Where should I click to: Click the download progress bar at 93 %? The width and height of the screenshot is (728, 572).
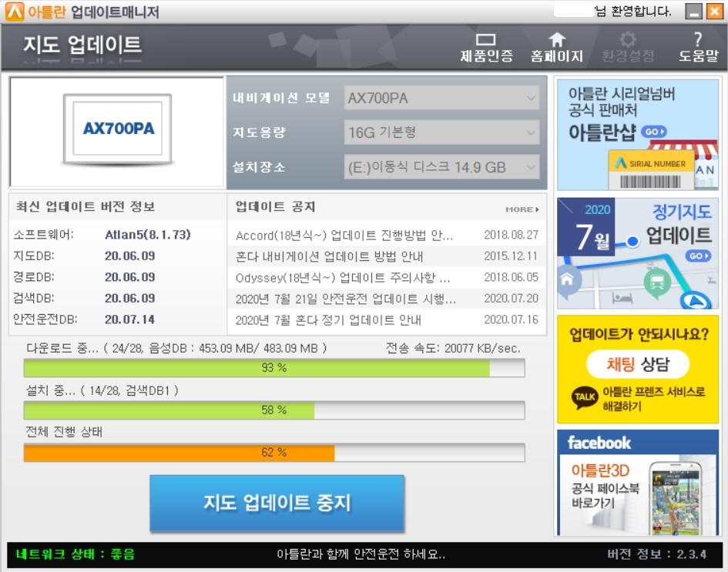point(274,368)
